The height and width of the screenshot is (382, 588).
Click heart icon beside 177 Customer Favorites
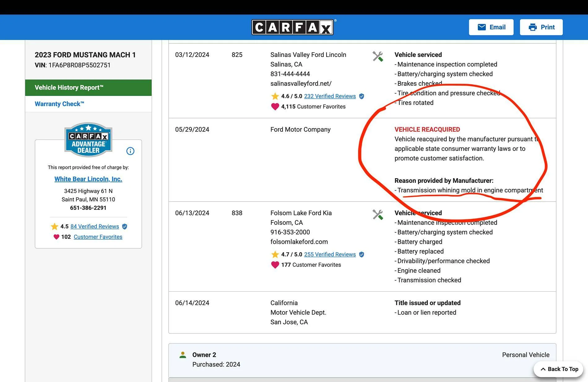click(275, 265)
